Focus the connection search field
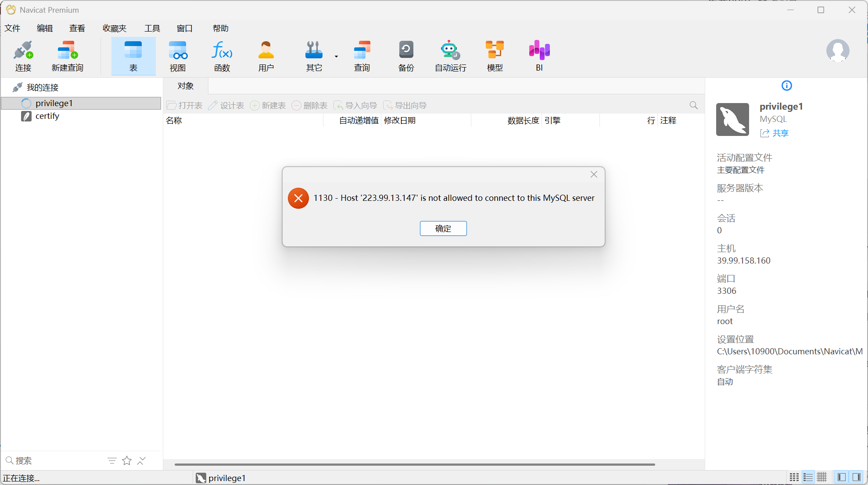Viewport: 868px width, 485px height. [x=55, y=461]
